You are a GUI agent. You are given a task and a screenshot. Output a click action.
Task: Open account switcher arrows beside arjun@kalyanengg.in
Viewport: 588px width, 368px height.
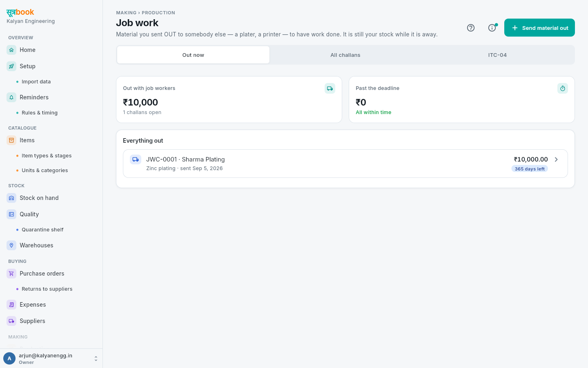(96, 359)
